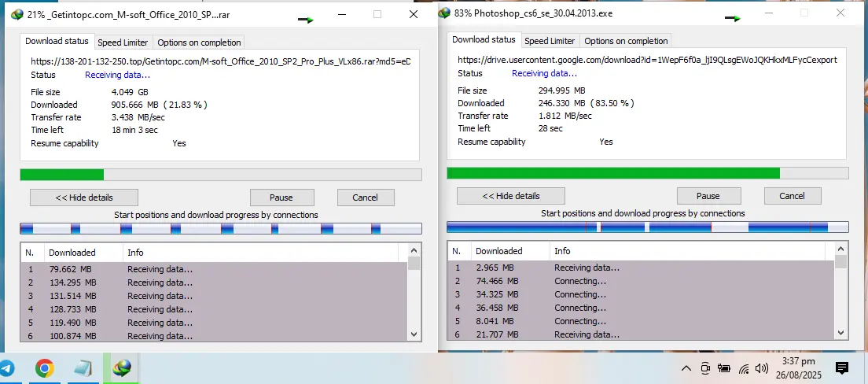868x384 pixels.
Task: Select connection row with 34.325 MB
Action: pos(642,294)
